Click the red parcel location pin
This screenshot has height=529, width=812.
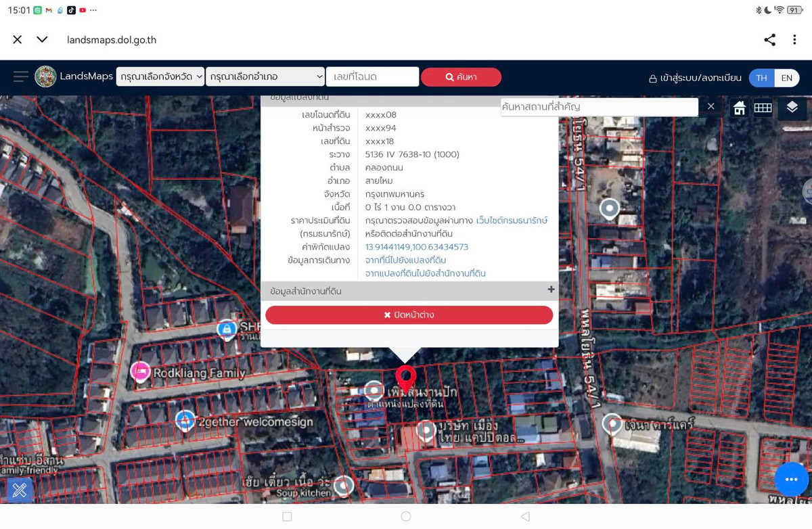[x=405, y=377]
